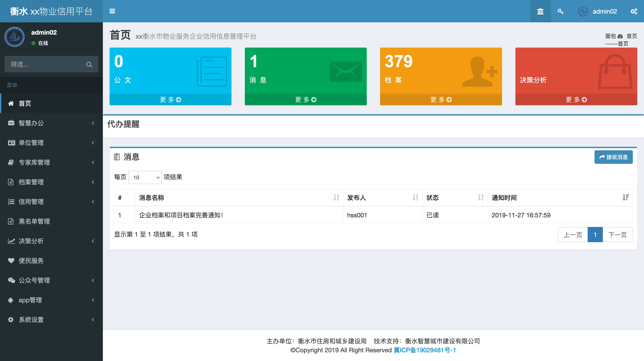The width and height of the screenshot is (644, 361).
Task: Sort table by 状态 column
Action: click(x=455, y=198)
